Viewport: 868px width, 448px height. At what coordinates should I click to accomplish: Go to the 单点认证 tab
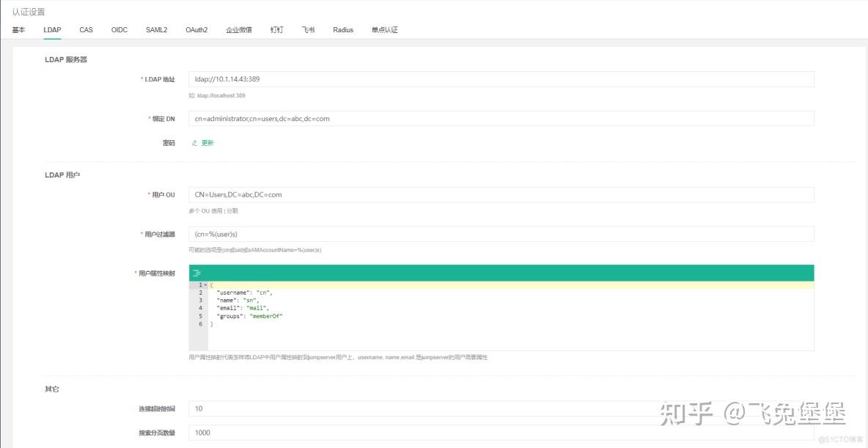pyautogui.click(x=385, y=30)
